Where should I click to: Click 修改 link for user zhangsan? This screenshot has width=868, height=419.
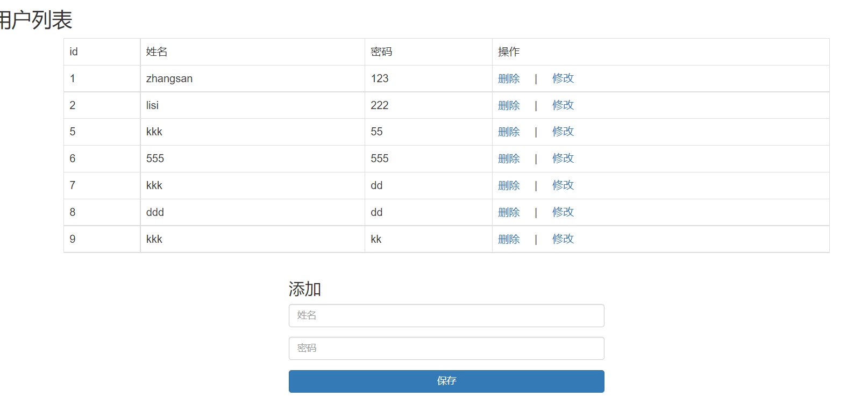pyautogui.click(x=563, y=78)
